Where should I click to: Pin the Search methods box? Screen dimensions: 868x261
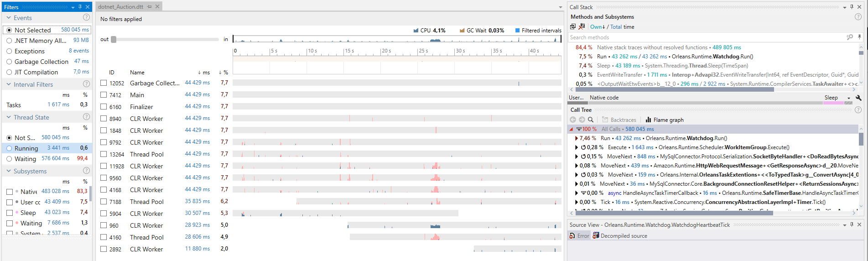coord(859,37)
